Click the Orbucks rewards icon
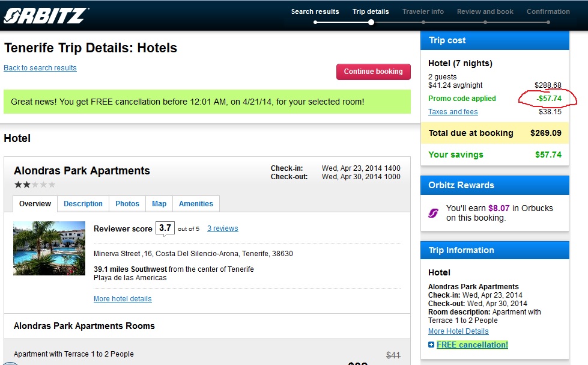Screen dimensions: 588x365 tap(433, 213)
